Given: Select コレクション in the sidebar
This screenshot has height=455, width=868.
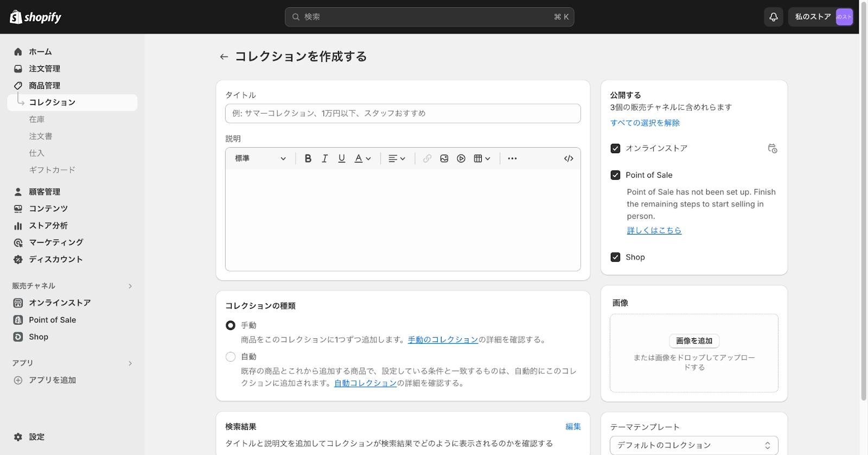Looking at the screenshot, I should point(72,103).
